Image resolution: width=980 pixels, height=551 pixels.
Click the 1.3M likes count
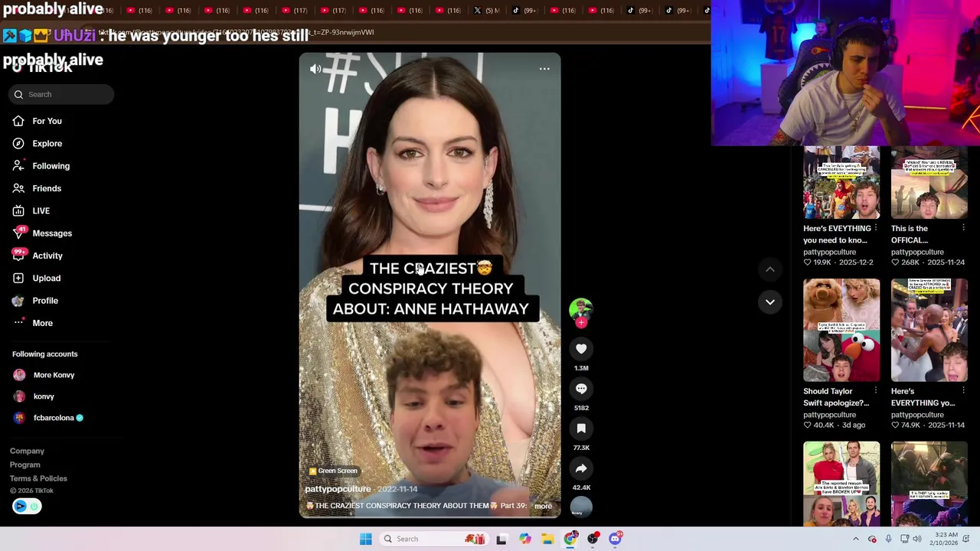coord(581,368)
